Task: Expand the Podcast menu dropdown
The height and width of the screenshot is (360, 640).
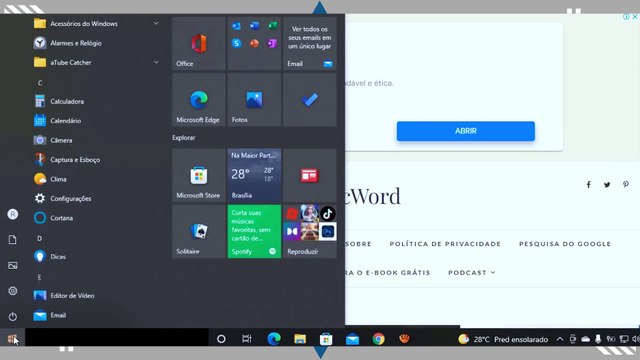Action: coord(471,273)
